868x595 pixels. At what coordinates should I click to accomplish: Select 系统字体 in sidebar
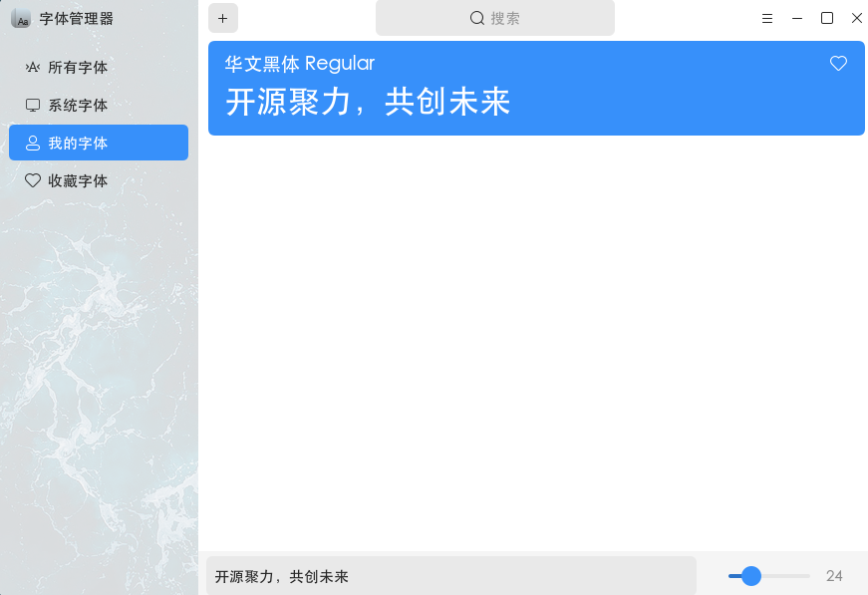pos(99,106)
